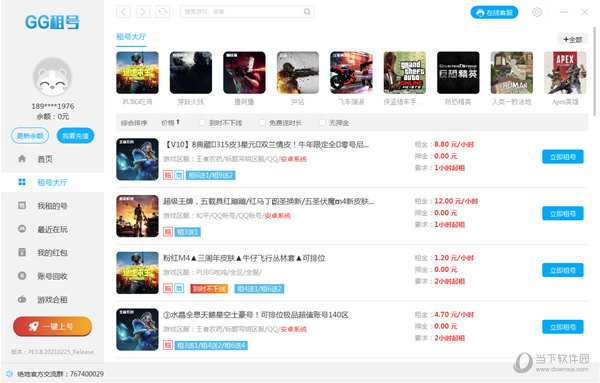The width and height of the screenshot is (600, 383).
Task: Select the PUBG吃鸡 game icon
Action: [137, 73]
